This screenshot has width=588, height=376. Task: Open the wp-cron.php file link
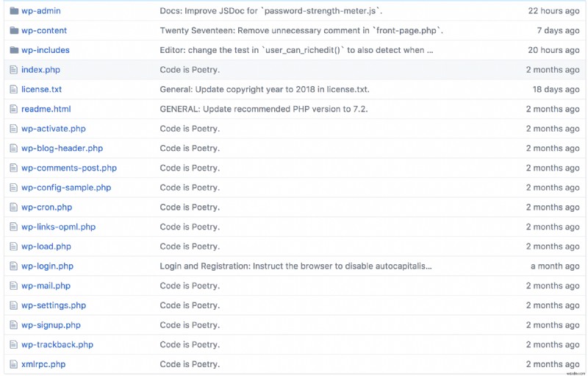point(46,207)
